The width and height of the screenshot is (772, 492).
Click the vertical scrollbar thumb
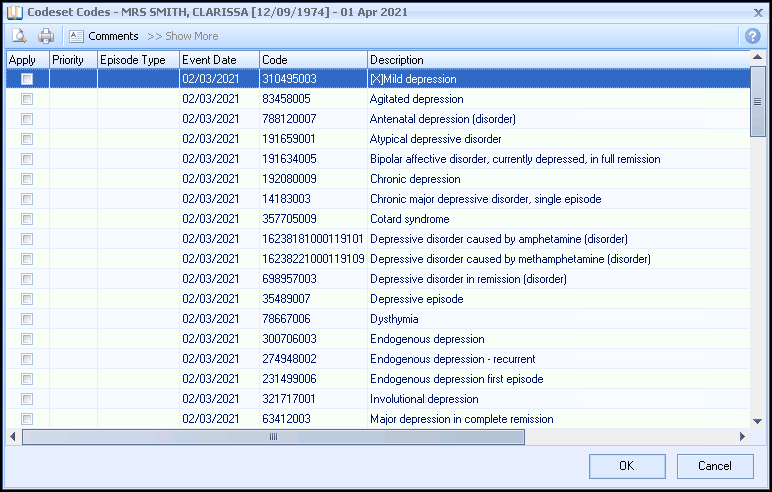click(x=758, y=101)
